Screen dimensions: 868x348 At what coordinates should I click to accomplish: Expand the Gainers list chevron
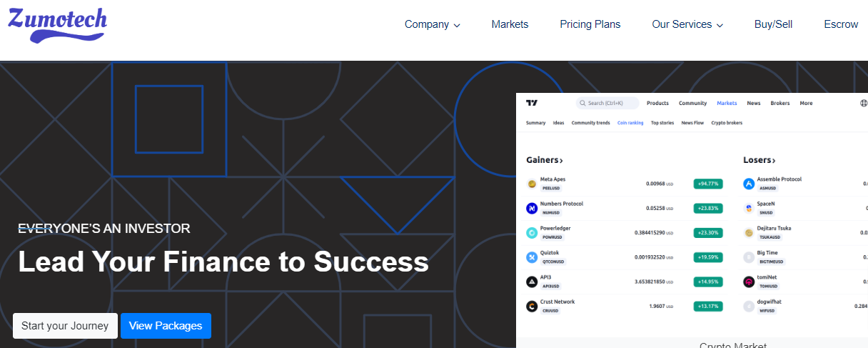(x=562, y=161)
